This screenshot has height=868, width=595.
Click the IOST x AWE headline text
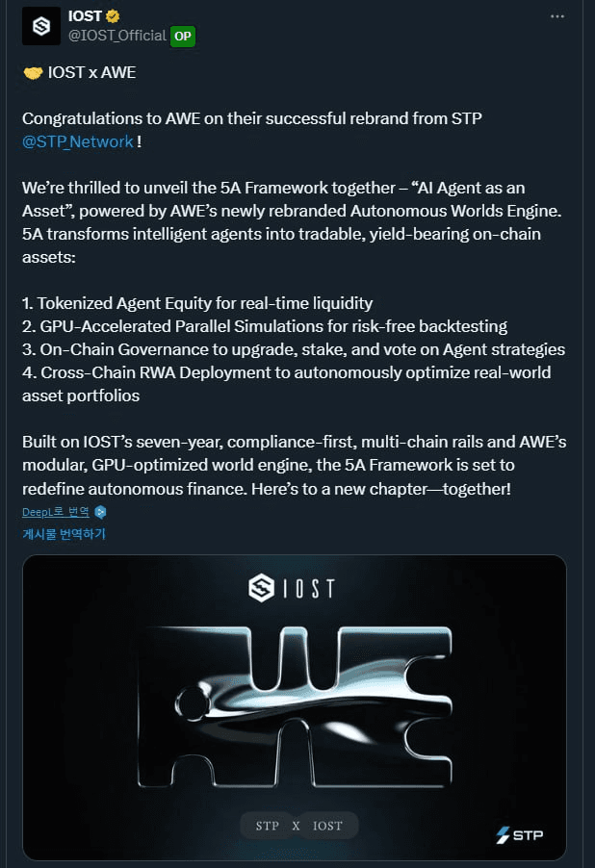click(91, 73)
